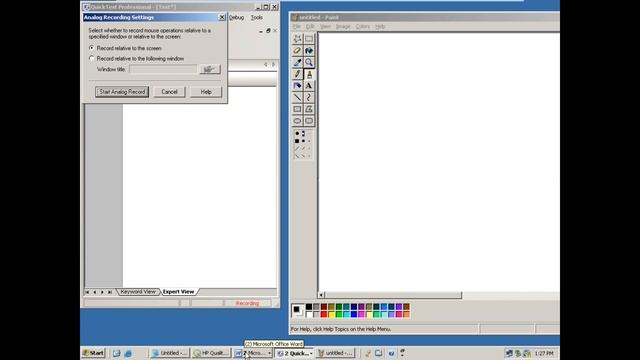Cancel the Analog Recording Settings dialog
Image resolution: width=640 pixels, height=360 pixels.
pos(169,92)
